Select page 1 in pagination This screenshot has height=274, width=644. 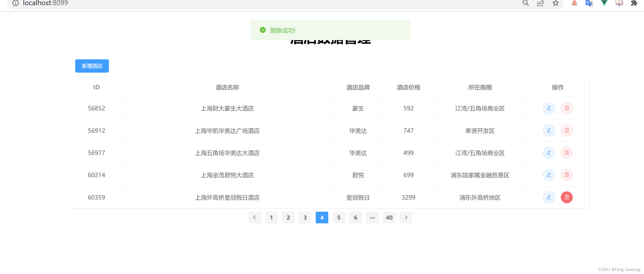(x=271, y=218)
